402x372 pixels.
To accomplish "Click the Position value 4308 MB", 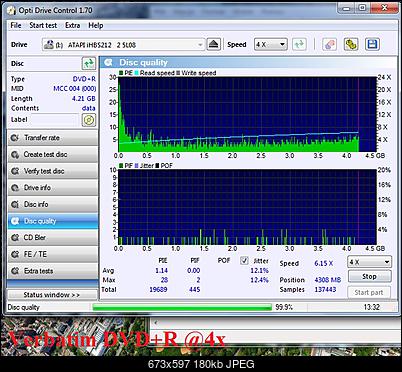I will point(328,280).
